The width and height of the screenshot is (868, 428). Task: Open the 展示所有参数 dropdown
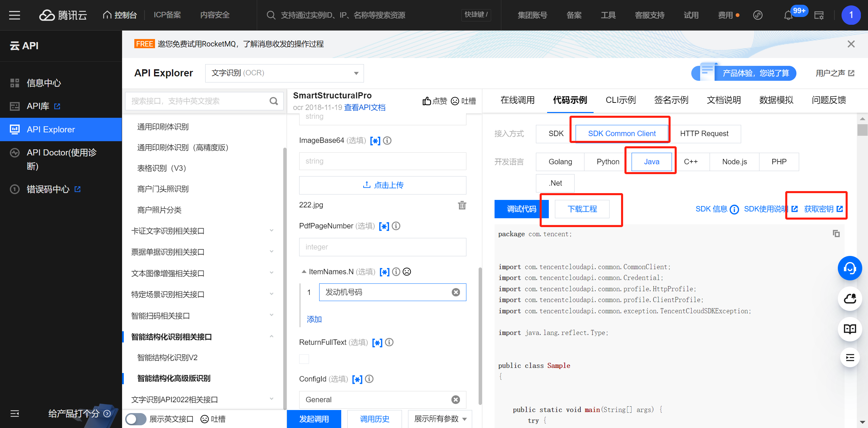tap(440, 419)
